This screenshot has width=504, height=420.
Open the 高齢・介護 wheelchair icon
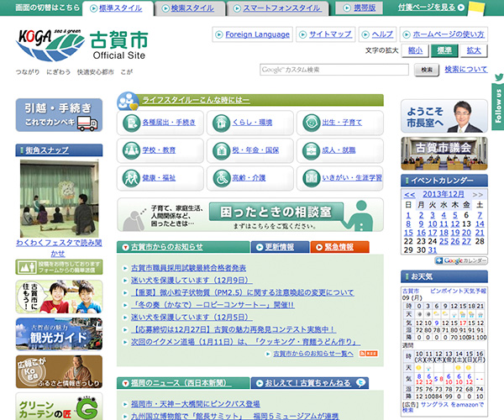tap(221, 178)
